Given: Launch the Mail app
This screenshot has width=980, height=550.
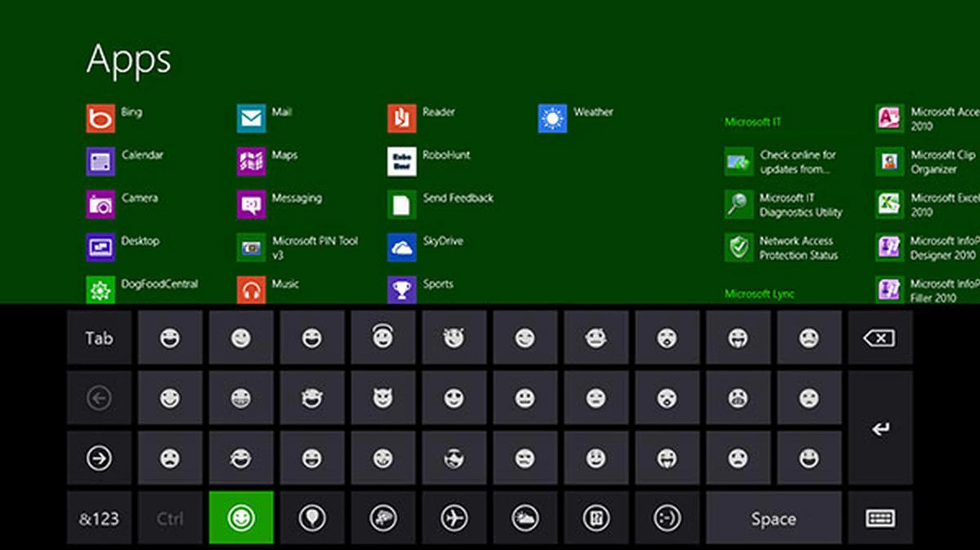Looking at the screenshot, I should 251,118.
